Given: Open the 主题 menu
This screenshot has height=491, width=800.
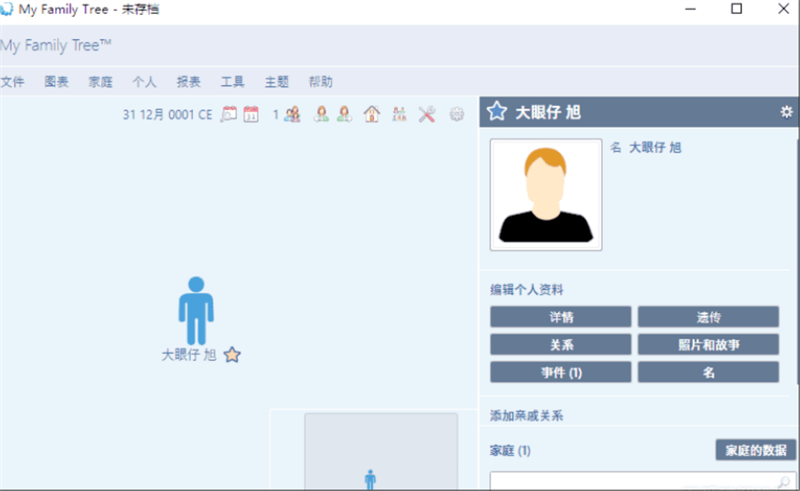Looking at the screenshot, I should pos(277,82).
